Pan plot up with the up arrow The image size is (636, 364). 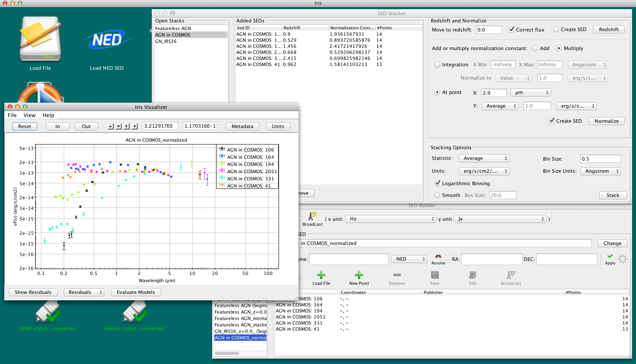(110, 126)
